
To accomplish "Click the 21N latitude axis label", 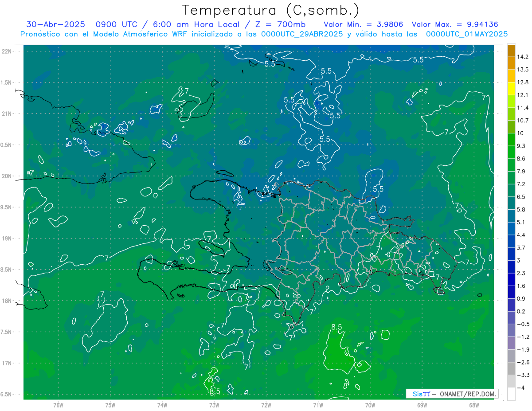I will click(x=6, y=114).
